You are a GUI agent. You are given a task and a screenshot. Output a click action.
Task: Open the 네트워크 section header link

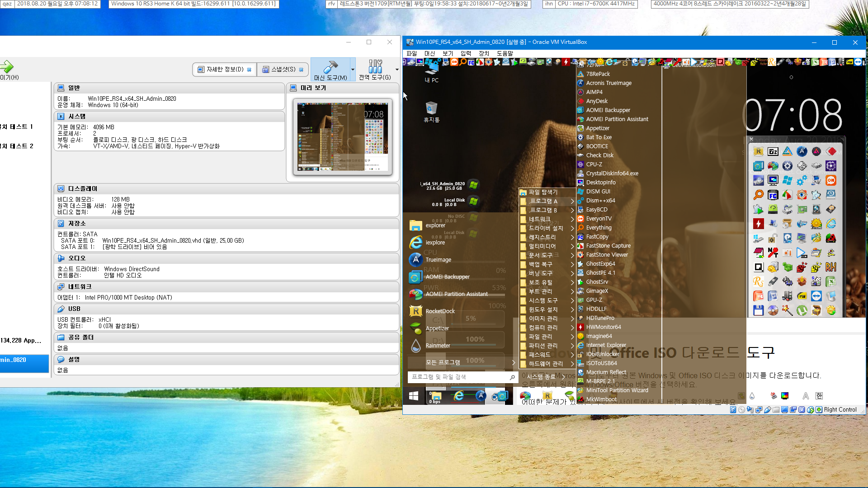80,287
